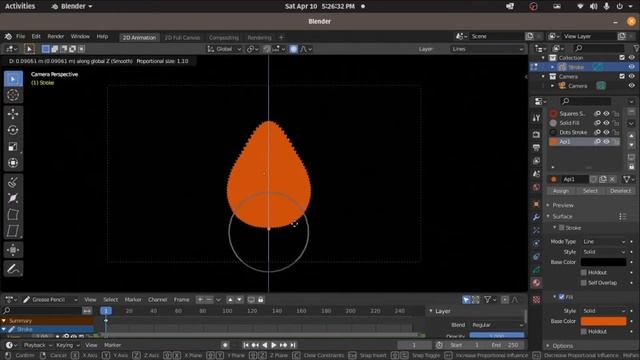
Task: Click the new material copy icon
Action: [x=603, y=179]
